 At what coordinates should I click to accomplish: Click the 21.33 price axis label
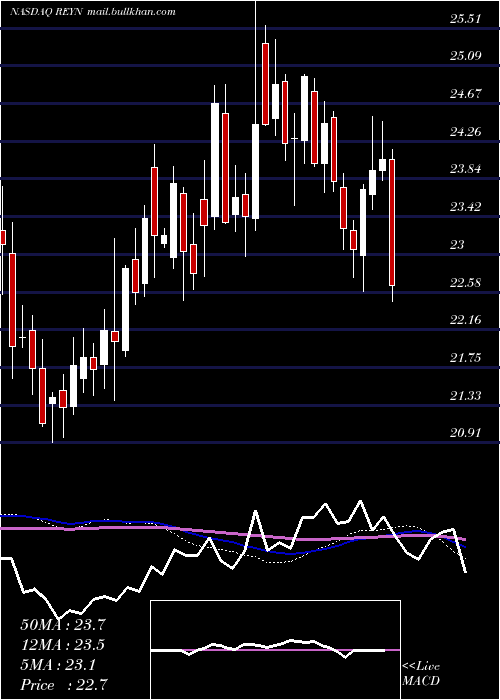pos(466,396)
